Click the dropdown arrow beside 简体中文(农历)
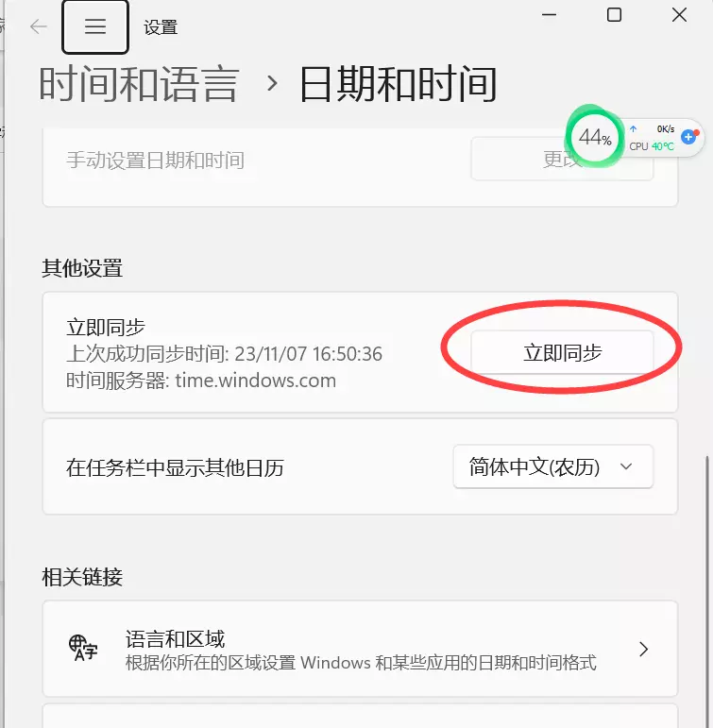 [x=626, y=466]
